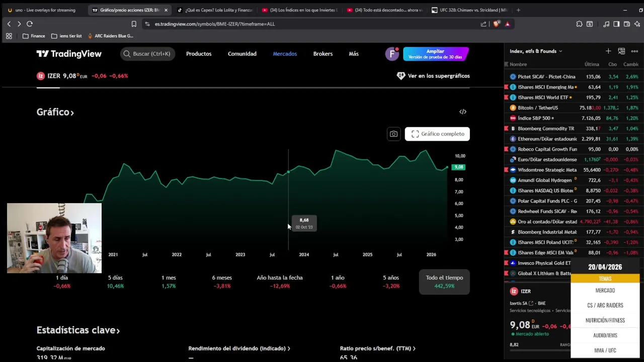Click the IZER symbol logo in header
644x362 pixels.
[41, 76]
